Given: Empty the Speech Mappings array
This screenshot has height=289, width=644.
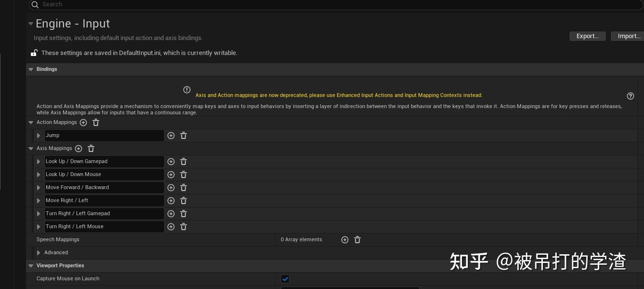Looking at the screenshot, I should (x=357, y=240).
